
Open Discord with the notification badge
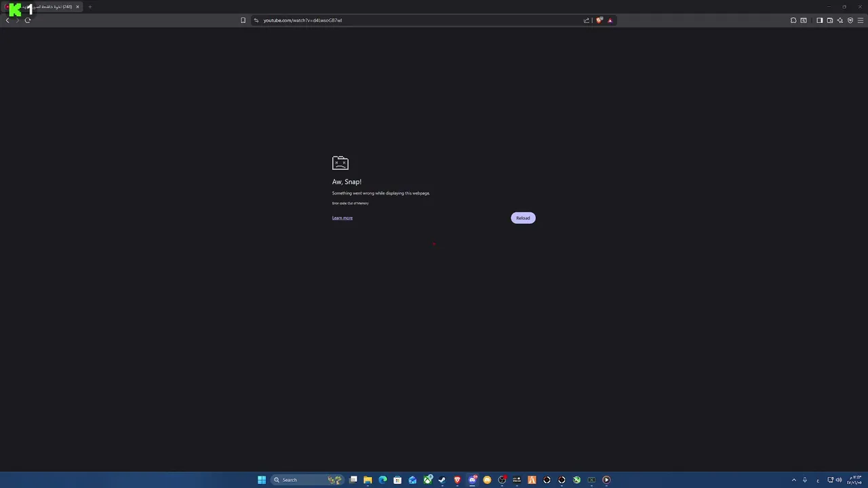[472, 480]
